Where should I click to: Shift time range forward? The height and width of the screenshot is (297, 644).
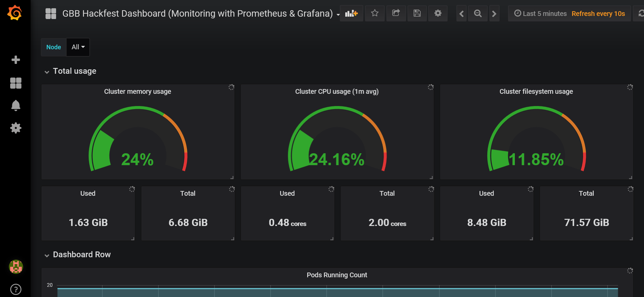pos(494,14)
